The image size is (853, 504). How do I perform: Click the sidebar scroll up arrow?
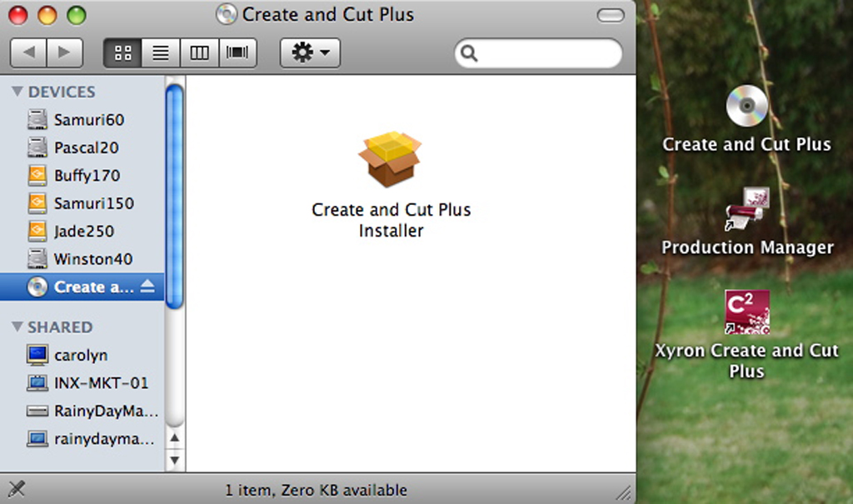[175, 437]
